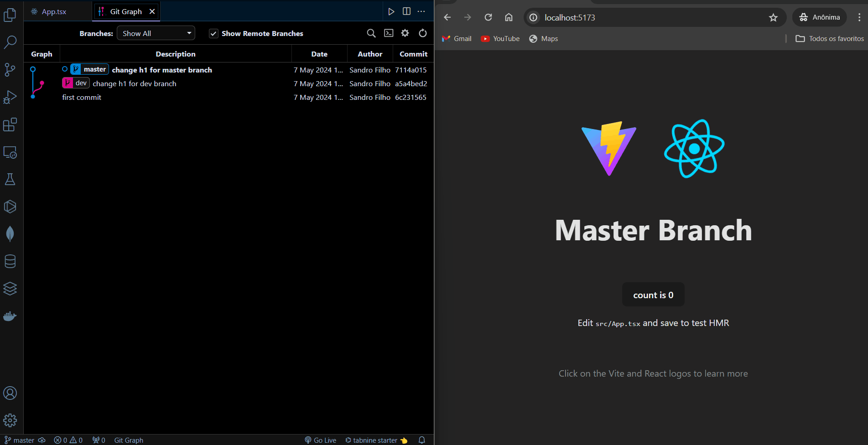Bookmark the page with the star icon
The height and width of the screenshot is (445, 868).
[x=773, y=17]
